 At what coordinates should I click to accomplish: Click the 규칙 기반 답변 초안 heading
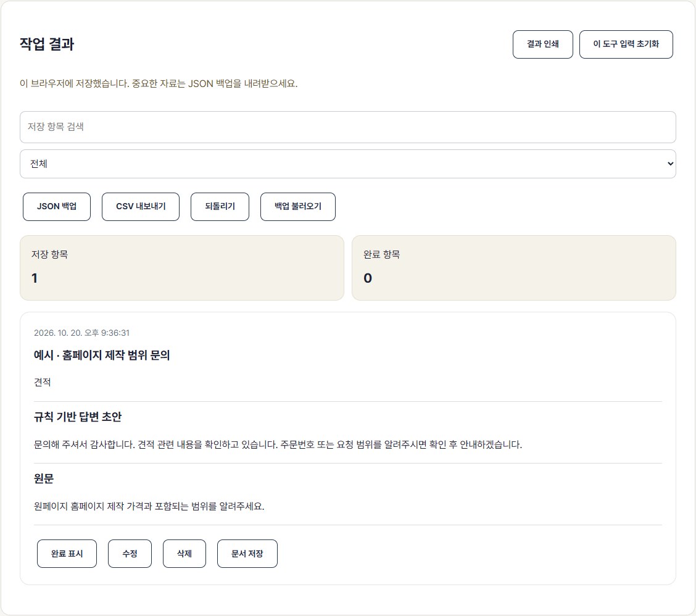tap(78, 417)
